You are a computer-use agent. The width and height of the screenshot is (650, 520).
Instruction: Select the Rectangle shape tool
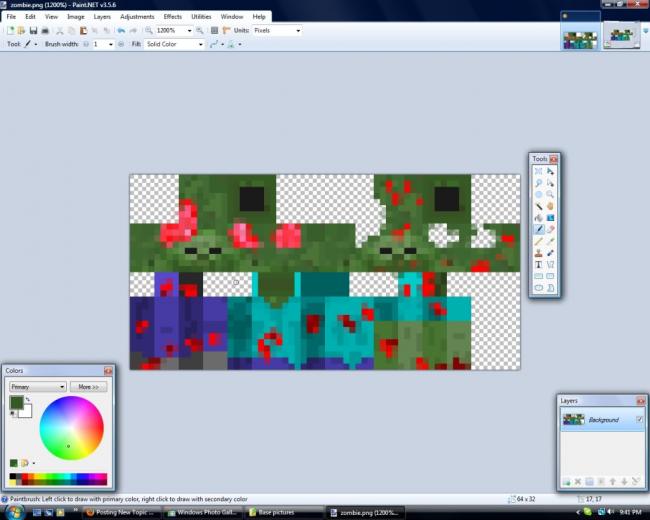coord(538,276)
